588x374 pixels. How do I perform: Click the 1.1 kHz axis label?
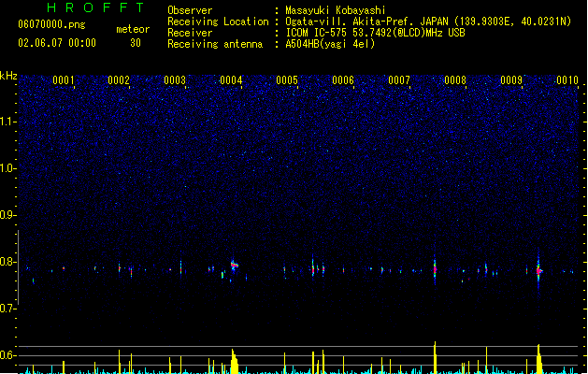8,122
